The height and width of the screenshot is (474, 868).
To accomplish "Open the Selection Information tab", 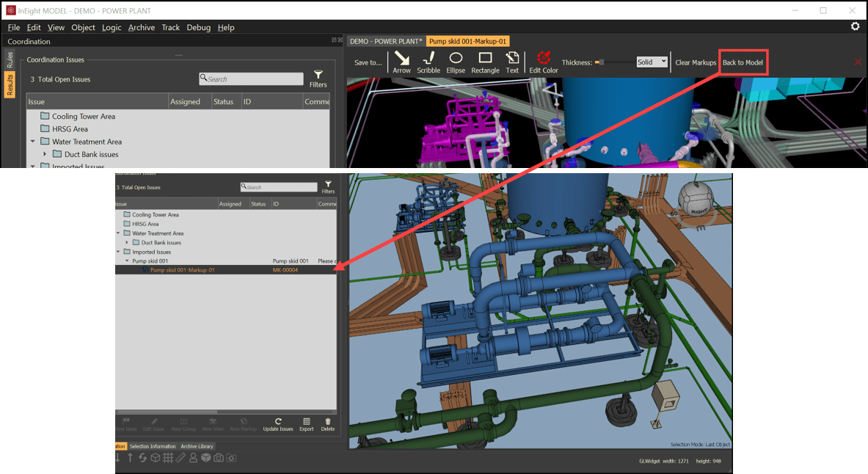I will click(x=152, y=446).
